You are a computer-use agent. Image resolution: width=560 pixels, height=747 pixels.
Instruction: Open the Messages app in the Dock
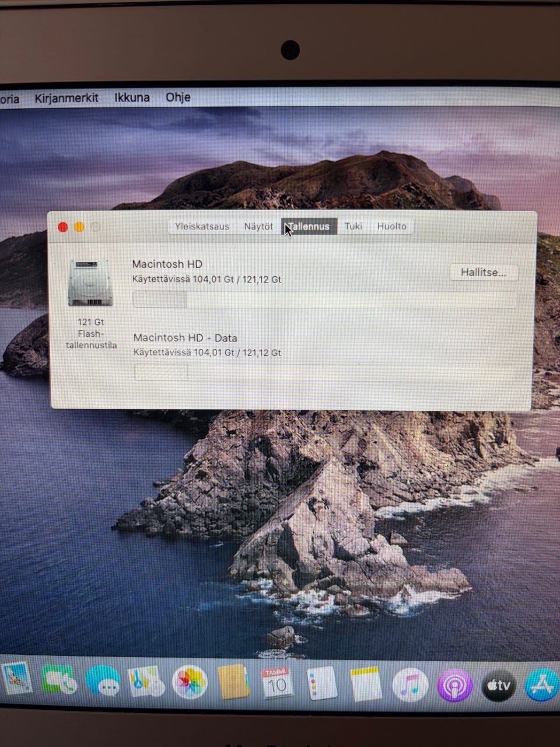(x=103, y=682)
